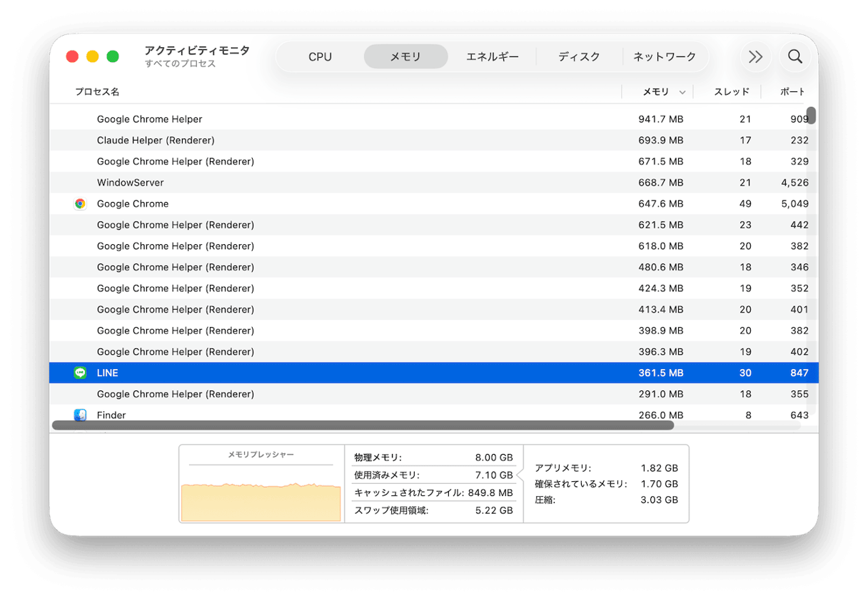Open search with the magnifier icon
Screen dimensions: 868x601
tap(795, 56)
